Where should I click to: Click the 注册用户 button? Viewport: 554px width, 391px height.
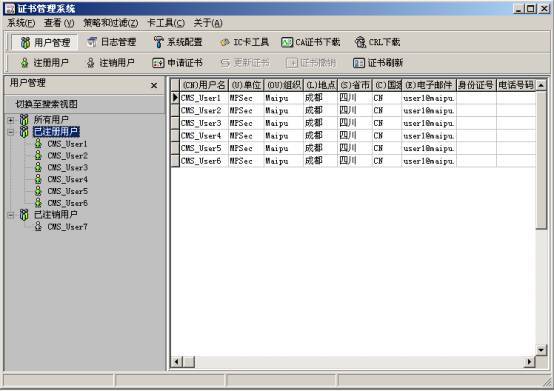[44, 63]
